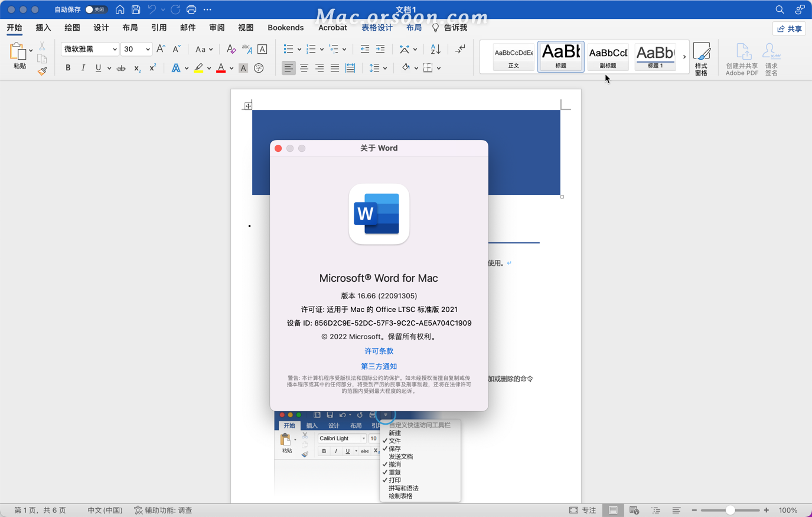Viewport: 812px width, 517px height.
Task: Increase paragraph indent
Action: [x=380, y=49]
